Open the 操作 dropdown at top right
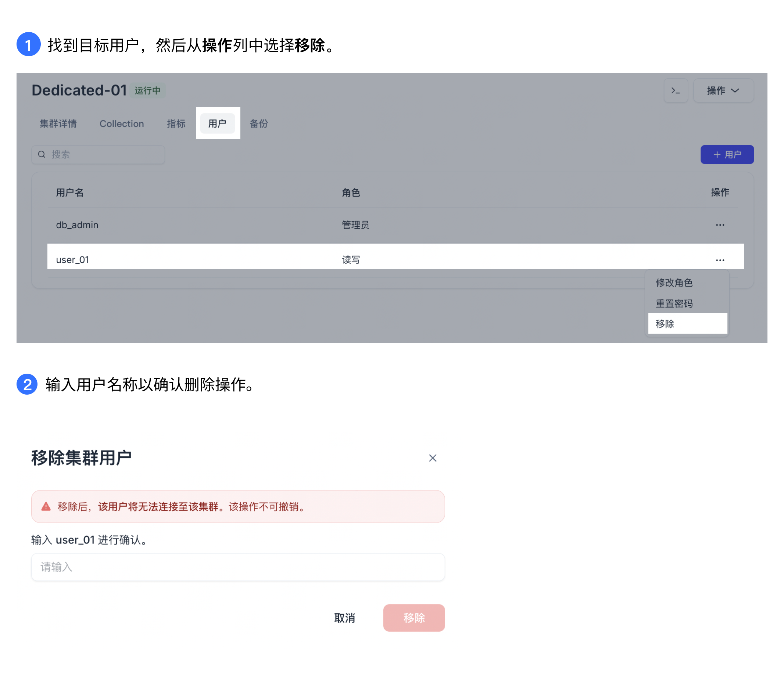Screen dimensions: 784x679 (723, 90)
